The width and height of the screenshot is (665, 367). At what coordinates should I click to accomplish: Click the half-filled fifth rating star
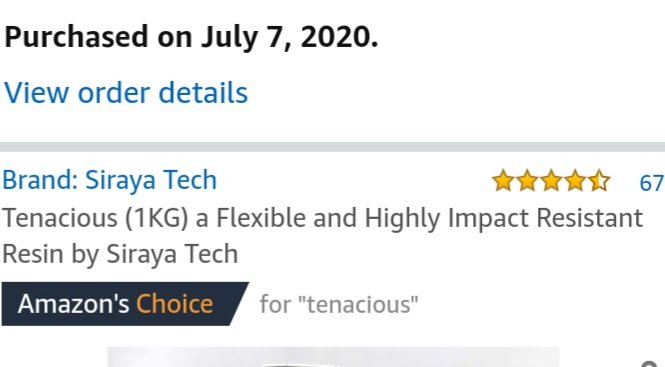tap(599, 180)
